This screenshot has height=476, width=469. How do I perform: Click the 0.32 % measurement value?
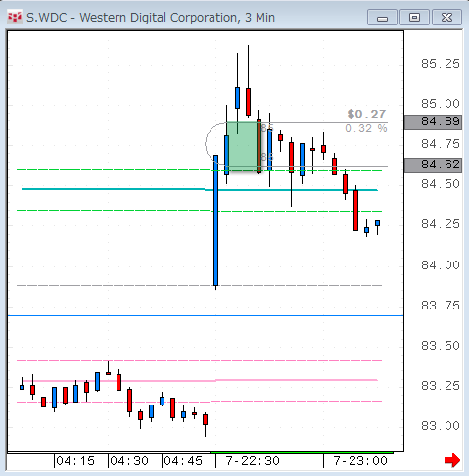(366, 128)
